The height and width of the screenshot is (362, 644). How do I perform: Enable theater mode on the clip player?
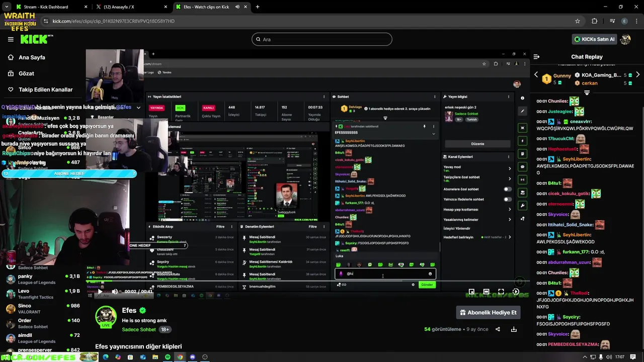[486, 292]
